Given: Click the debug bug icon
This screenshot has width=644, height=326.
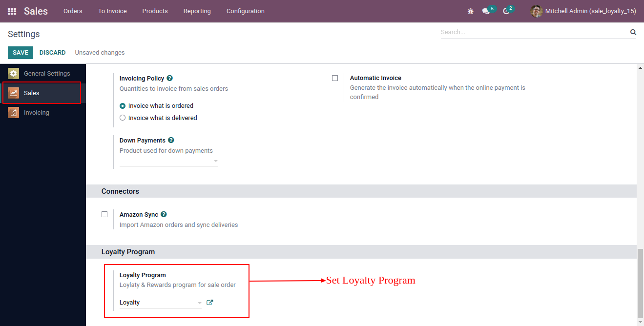Looking at the screenshot, I should pos(471,11).
